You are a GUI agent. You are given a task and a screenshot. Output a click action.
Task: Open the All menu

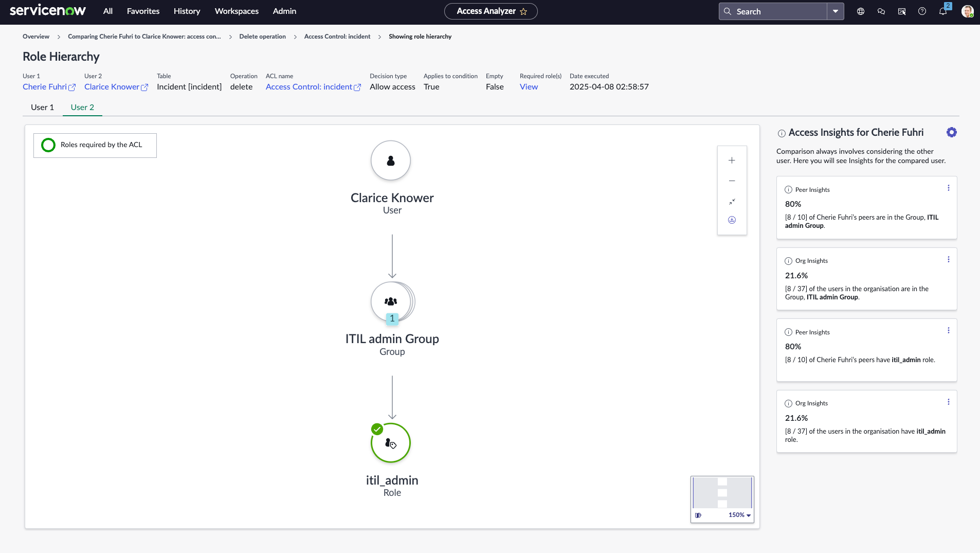pos(108,11)
